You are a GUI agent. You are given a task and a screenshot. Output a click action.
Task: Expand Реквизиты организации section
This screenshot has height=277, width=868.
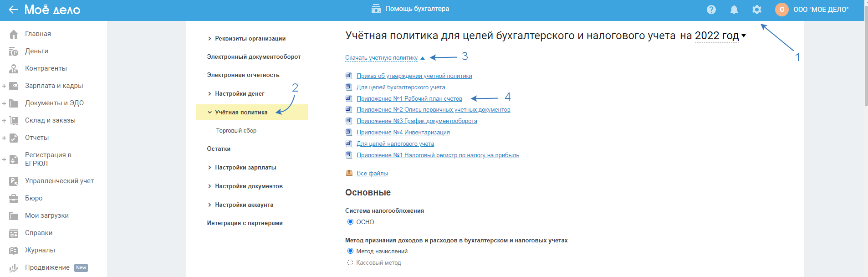click(209, 39)
